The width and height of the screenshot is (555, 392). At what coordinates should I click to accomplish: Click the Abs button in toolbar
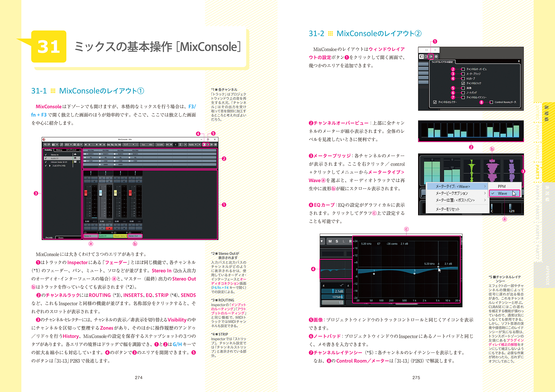pyautogui.click(x=151, y=145)
